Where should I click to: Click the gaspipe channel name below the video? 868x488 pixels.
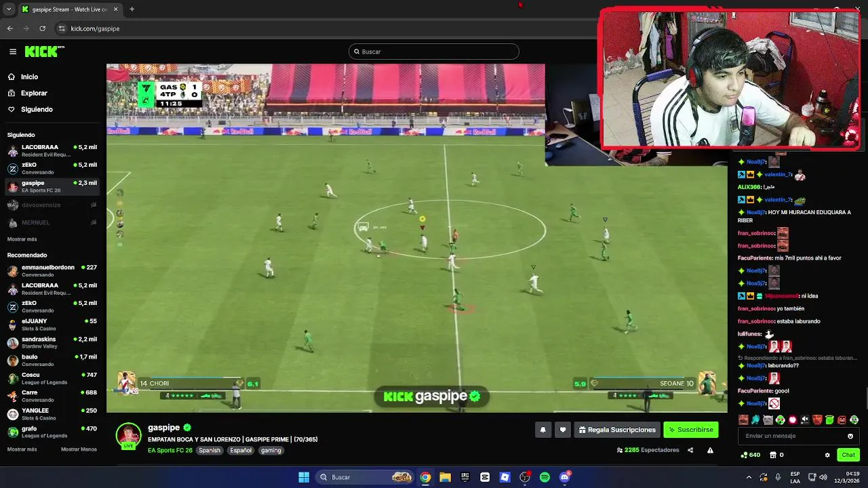[x=163, y=428]
